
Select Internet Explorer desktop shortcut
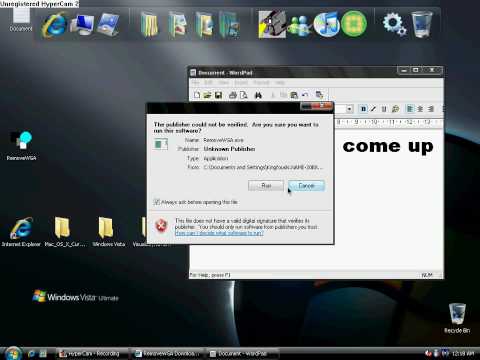tap(21, 232)
